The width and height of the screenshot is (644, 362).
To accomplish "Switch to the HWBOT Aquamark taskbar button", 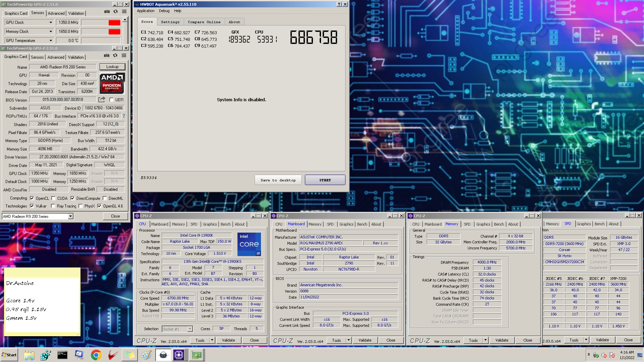I will click(x=163, y=355).
